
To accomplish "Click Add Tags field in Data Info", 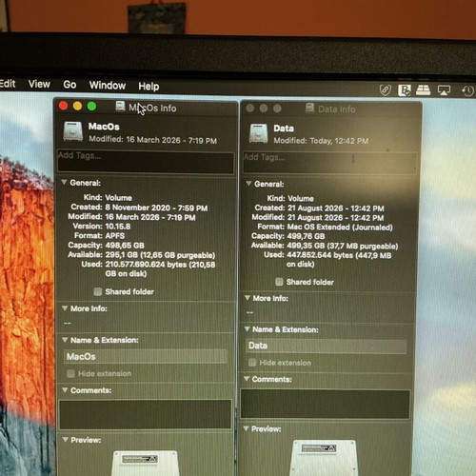I will pos(329,163).
